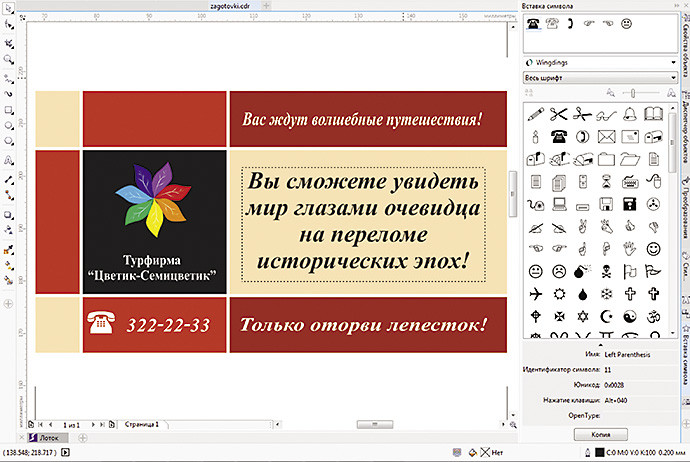Open toolbox quick customize plus button

coord(8,304)
